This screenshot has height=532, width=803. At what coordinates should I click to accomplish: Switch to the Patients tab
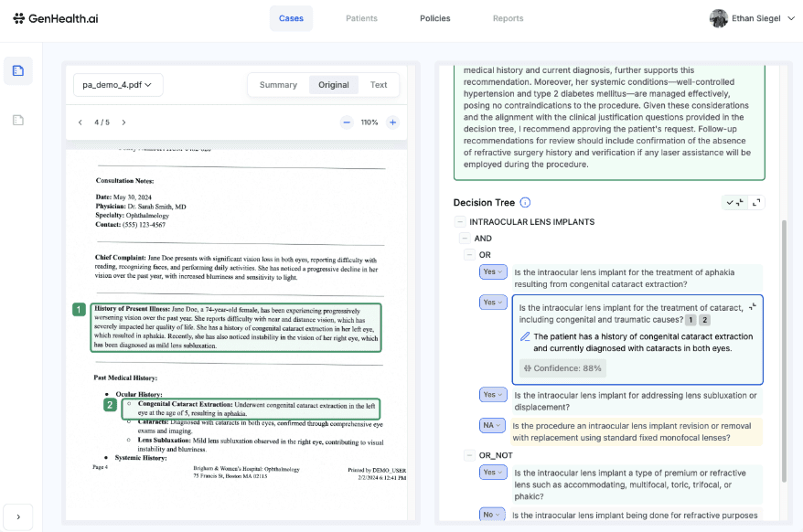click(361, 18)
